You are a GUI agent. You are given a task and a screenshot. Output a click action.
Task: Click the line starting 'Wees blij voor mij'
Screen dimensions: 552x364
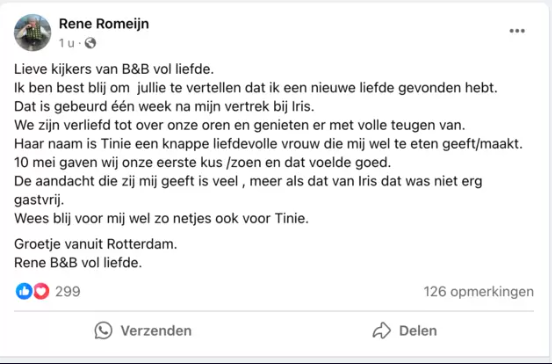pyautogui.click(x=161, y=218)
